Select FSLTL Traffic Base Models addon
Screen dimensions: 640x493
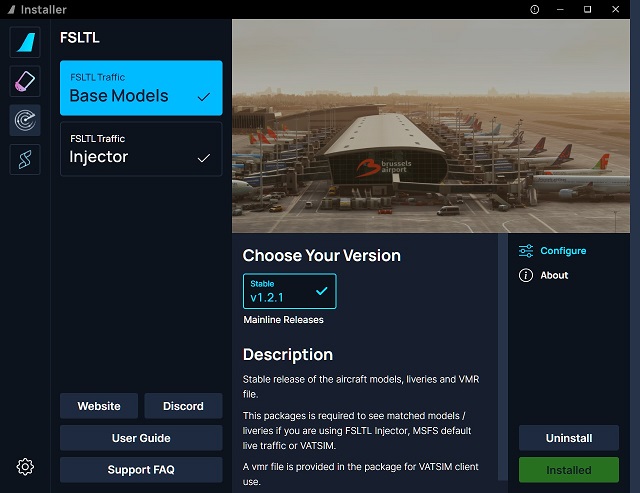point(141,88)
